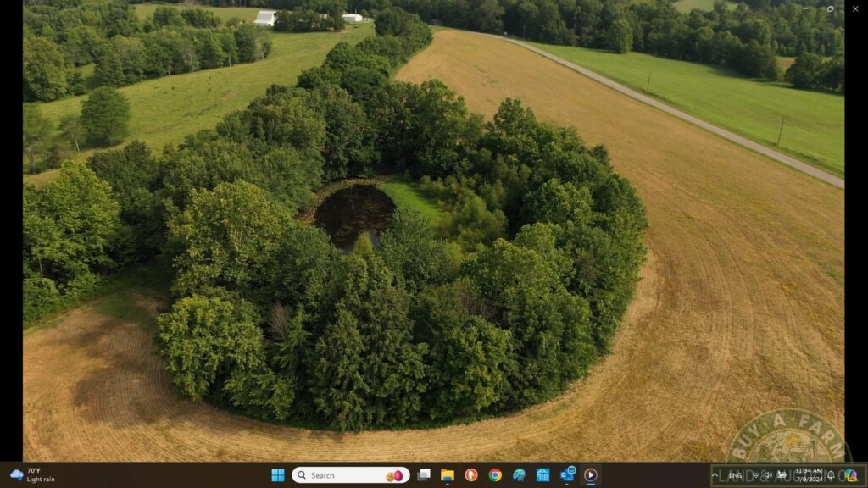The height and width of the screenshot is (488, 868).
Task: Open the Paint app taskbar icon
Action: point(519,475)
